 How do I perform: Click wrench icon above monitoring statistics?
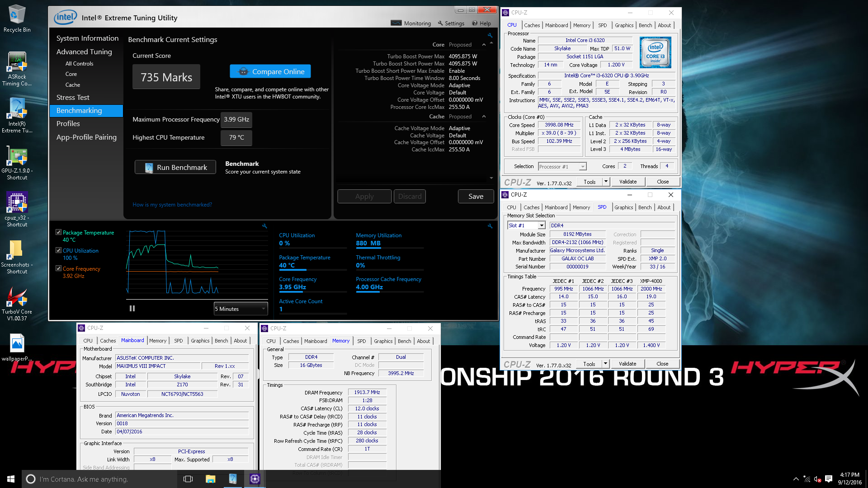(490, 226)
